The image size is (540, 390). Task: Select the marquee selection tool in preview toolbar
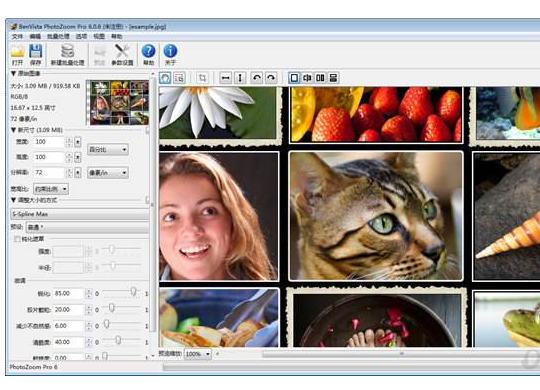point(179,78)
